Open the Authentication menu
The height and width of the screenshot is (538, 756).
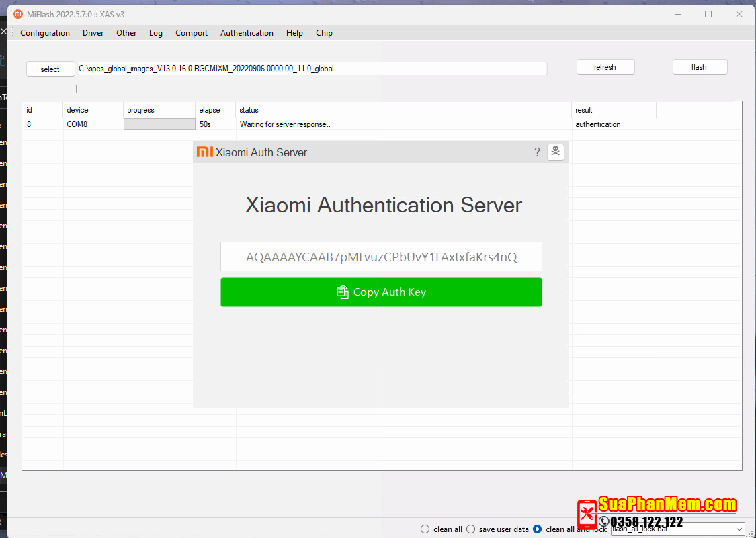(247, 33)
